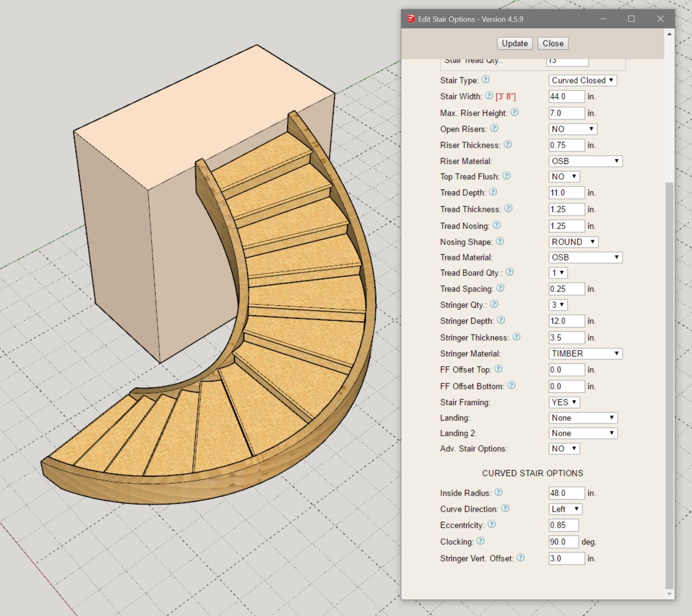The width and height of the screenshot is (692, 616).
Task: Open the Stringer Qty dropdown
Action: point(558,305)
